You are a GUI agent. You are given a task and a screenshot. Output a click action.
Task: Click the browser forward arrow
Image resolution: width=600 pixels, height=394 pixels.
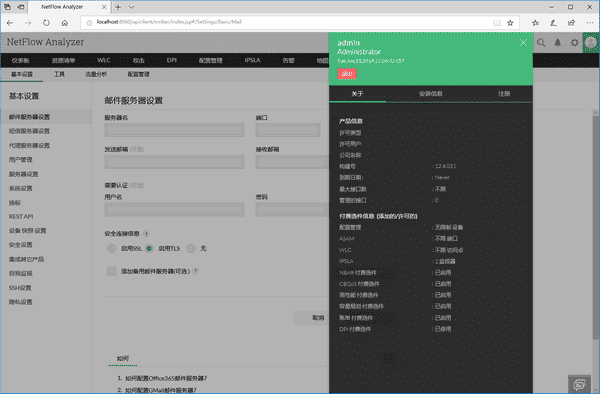pyautogui.click(x=28, y=23)
